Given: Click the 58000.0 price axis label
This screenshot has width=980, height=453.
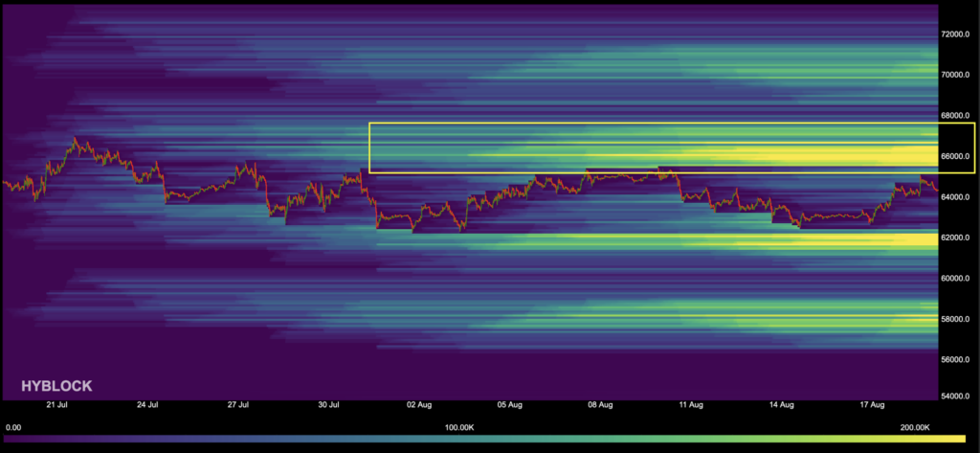Looking at the screenshot, I should point(956,319).
